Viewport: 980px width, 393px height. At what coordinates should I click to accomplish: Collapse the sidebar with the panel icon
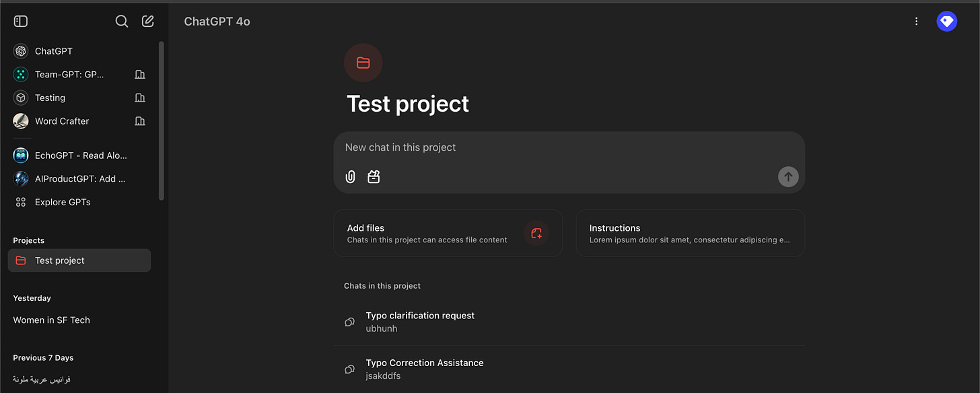21,22
